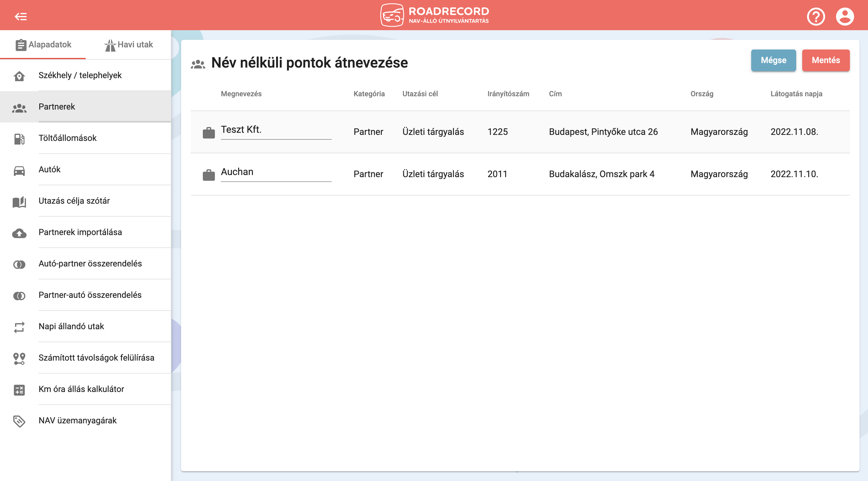Click Üzleti tárgyalás in the Auchan row
The width and height of the screenshot is (868, 481).
tap(433, 174)
